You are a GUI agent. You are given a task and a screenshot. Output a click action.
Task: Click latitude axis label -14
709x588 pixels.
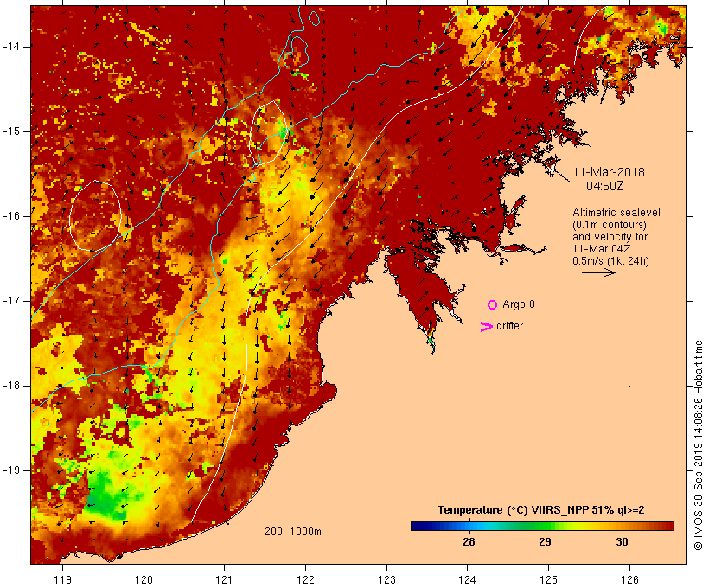pyautogui.click(x=11, y=47)
